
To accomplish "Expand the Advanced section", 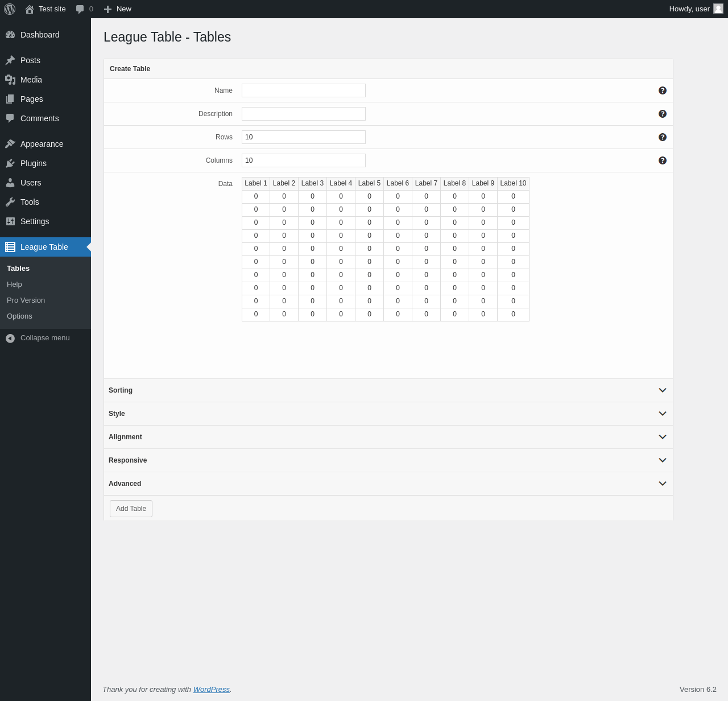I will tap(388, 484).
